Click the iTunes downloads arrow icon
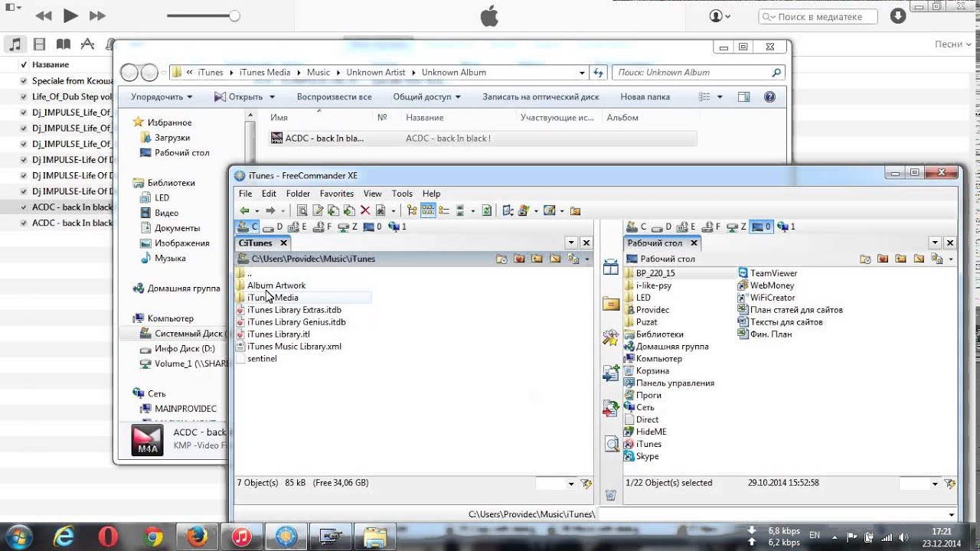980x551 pixels. (x=898, y=16)
